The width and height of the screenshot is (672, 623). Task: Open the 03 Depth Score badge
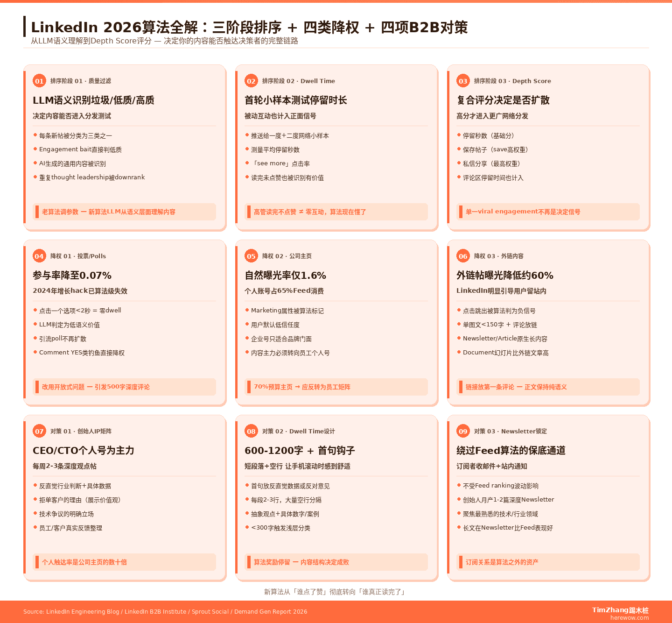(463, 81)
